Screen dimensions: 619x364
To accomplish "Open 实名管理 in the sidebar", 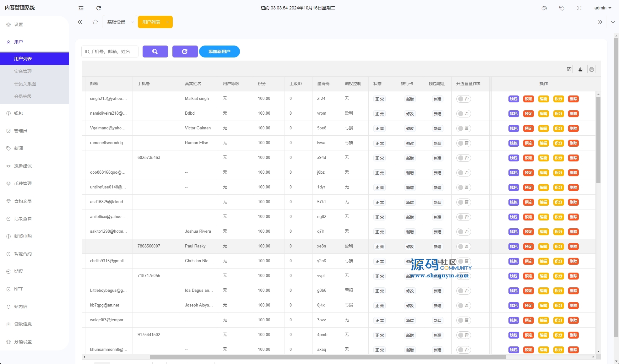I will [23, 71].
